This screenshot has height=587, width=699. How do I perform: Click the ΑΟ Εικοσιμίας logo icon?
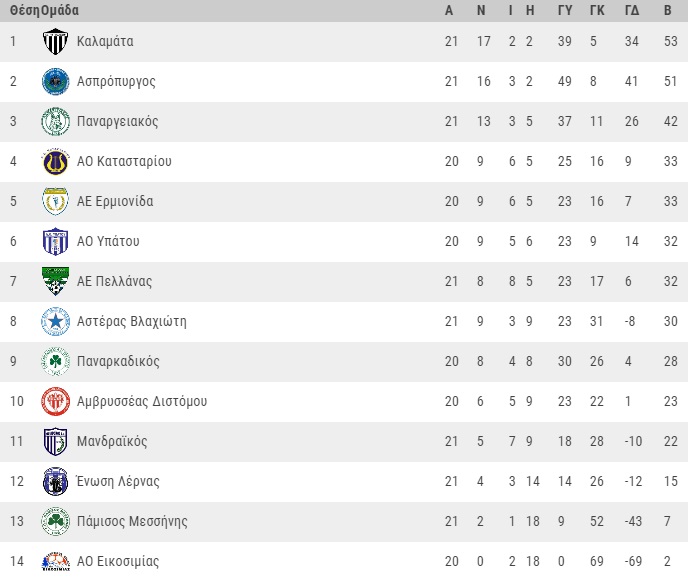click(55, 562)
